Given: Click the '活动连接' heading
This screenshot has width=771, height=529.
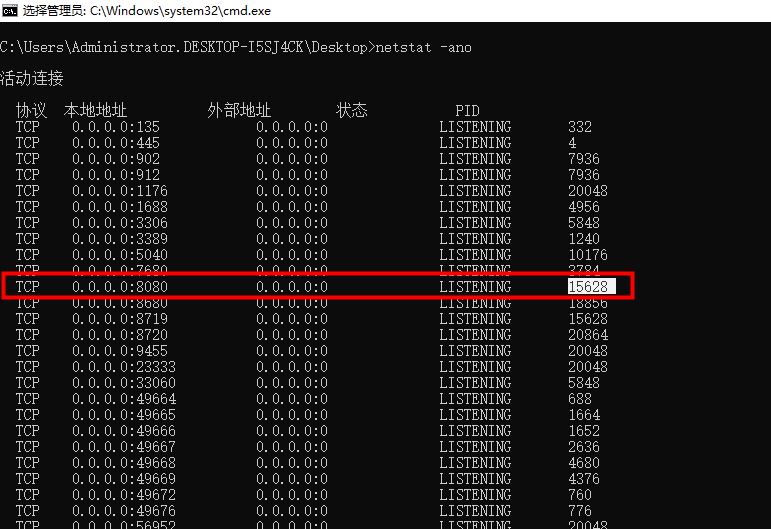Looking at the screenshot, I should [x=32, y=79].
